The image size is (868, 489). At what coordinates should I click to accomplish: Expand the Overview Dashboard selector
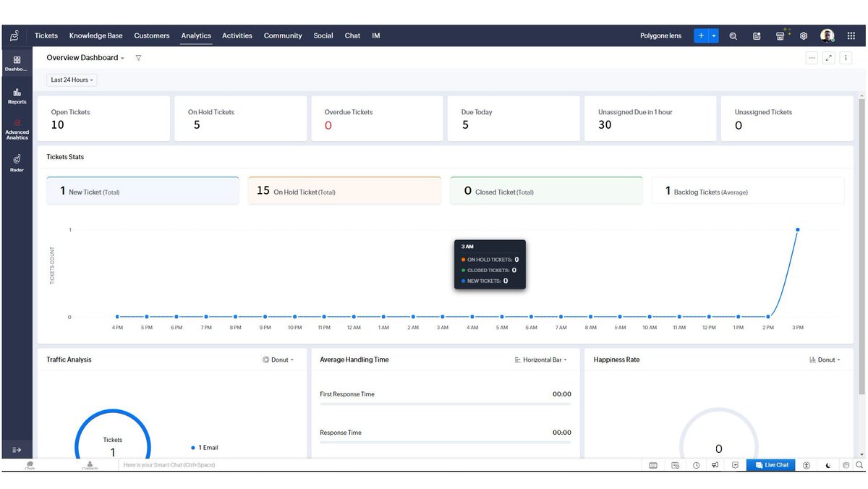click(85, 58)
